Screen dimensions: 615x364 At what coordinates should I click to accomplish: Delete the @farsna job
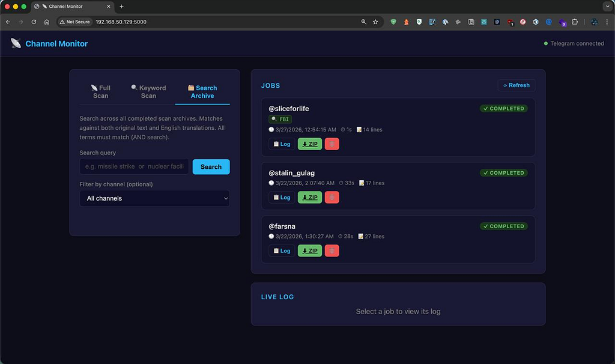(x=332, y=250)
